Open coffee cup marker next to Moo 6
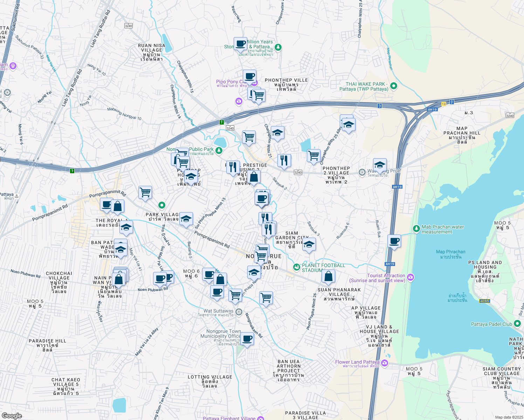This screenshot has height=420, width=524. coord(209,275)
